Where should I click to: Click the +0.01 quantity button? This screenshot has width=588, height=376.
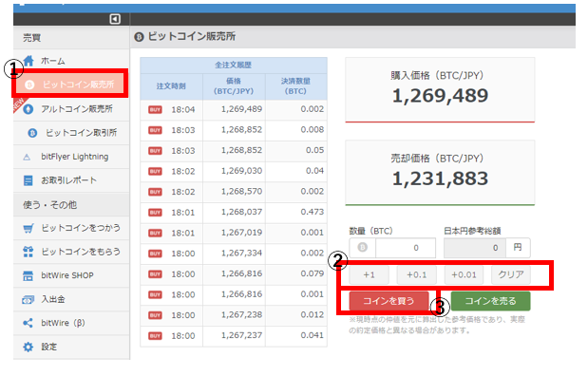tap(464, 275)
